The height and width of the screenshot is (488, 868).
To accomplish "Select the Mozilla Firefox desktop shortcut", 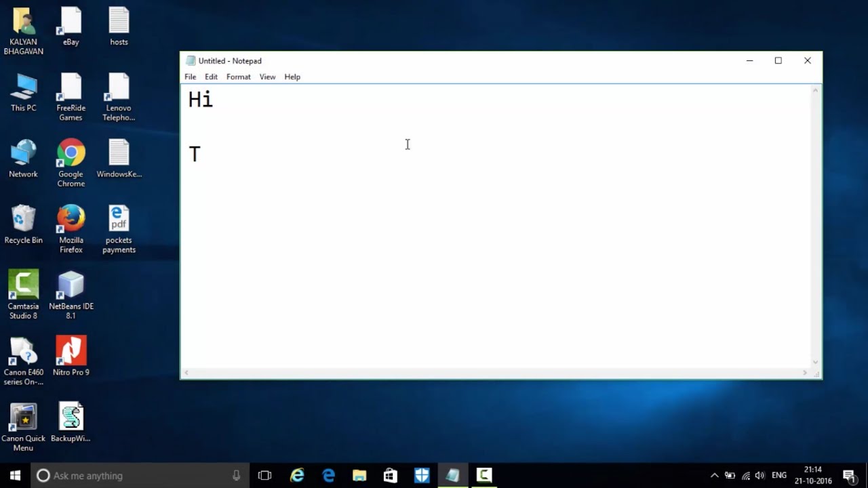I will coord(71,230).
